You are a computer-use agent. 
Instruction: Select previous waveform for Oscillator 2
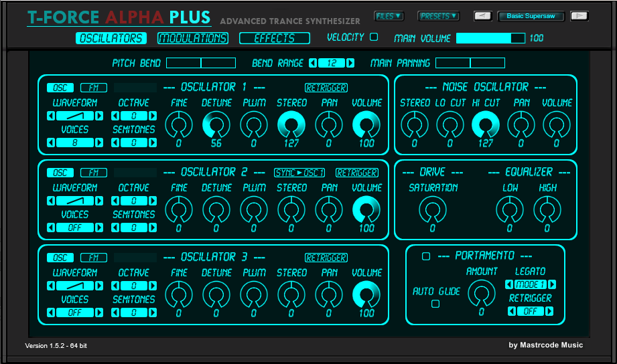51,201
